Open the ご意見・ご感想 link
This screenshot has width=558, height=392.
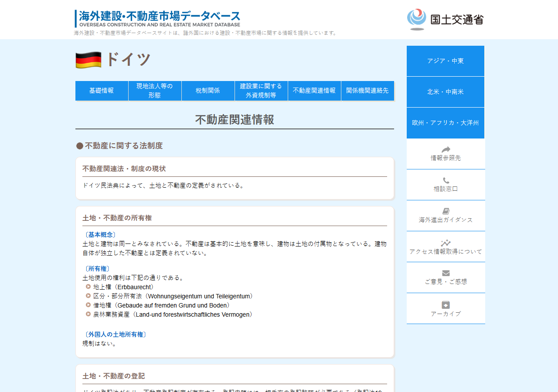[x=446, y=277]
